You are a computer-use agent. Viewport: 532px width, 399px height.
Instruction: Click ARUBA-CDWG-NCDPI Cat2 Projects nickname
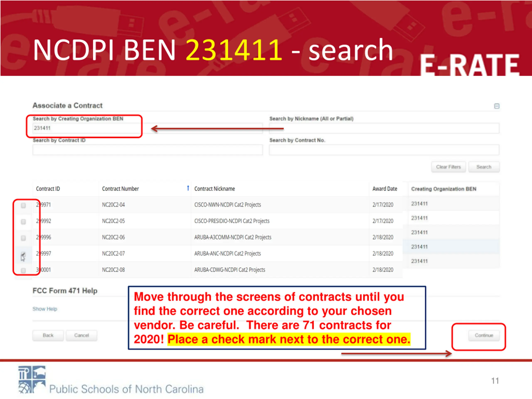point(230,270)
